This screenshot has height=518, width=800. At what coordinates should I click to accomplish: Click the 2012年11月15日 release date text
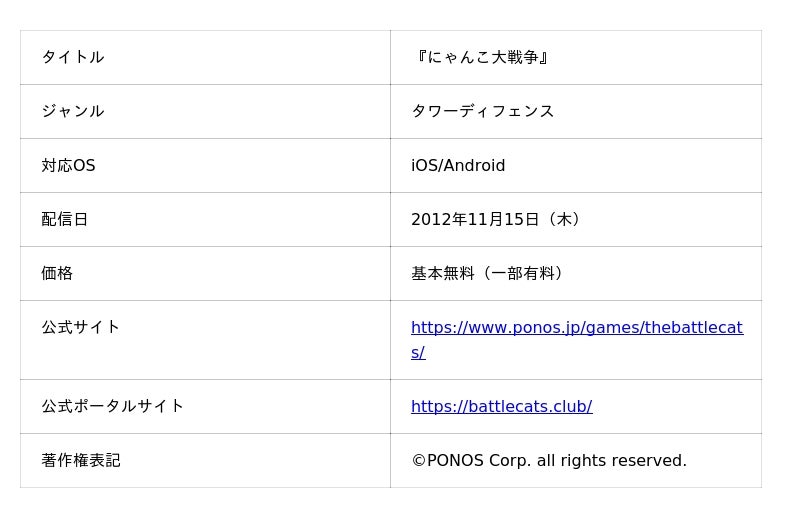coord(475,219)
